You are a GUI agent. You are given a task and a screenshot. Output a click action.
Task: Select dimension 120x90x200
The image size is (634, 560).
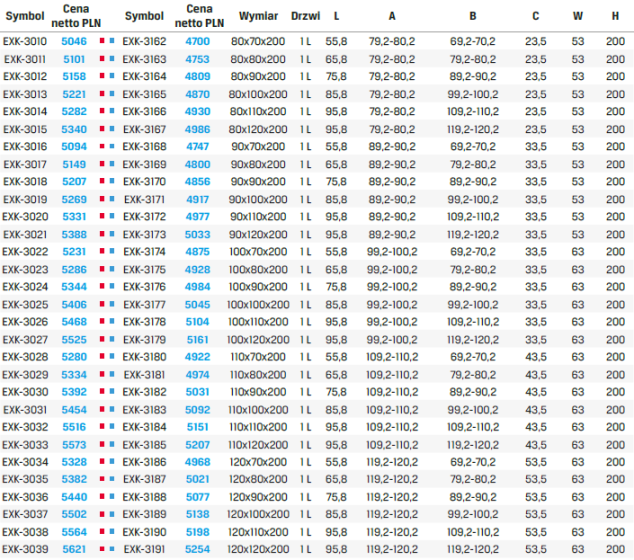click(258, 497)
